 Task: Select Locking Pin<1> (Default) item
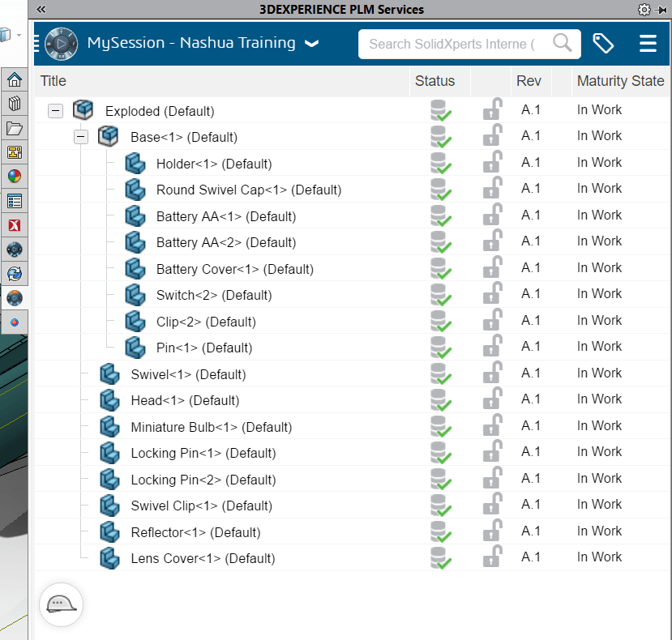point(203,454)
